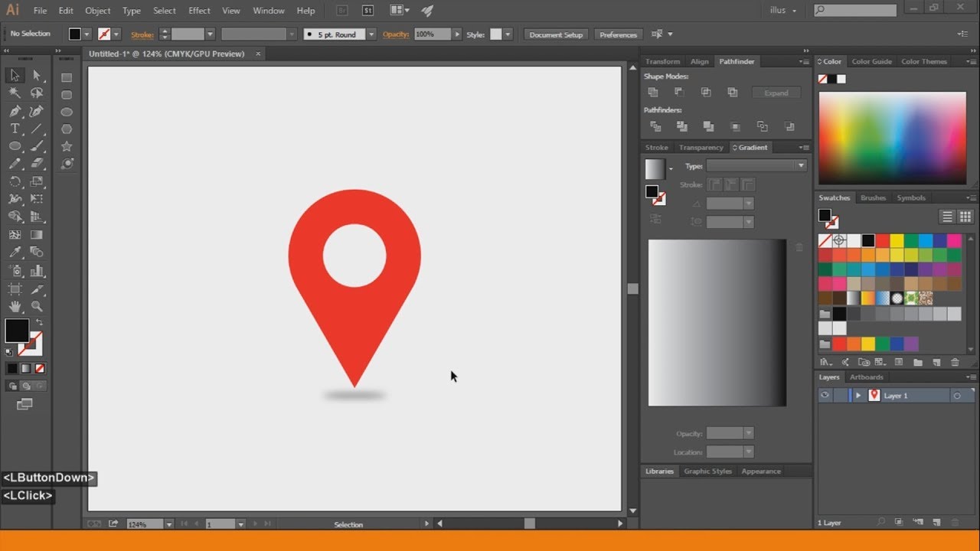Viewport: 980px width, 551px height.
Task: Select the Paintbrush tool
Action: click(36, 146)
